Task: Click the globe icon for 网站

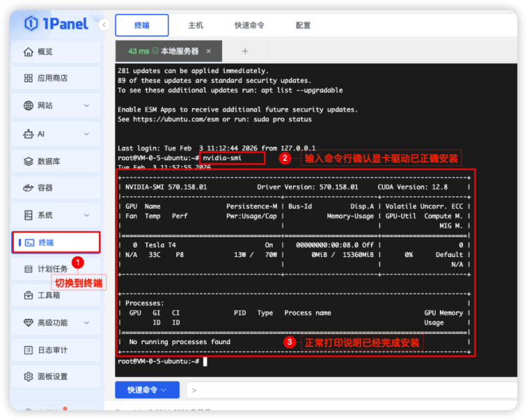Action: tap(29, 105)
